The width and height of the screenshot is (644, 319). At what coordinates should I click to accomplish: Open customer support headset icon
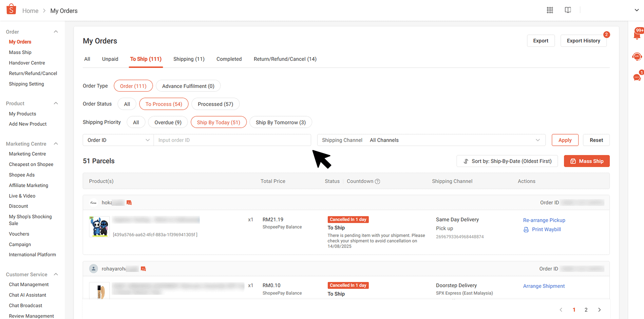pos(637,57)
